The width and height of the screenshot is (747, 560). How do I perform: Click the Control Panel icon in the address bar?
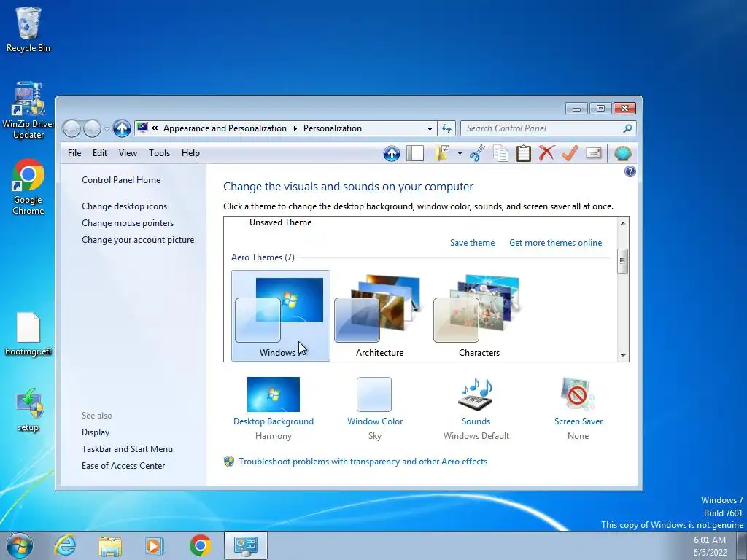(x=142, y=128)
